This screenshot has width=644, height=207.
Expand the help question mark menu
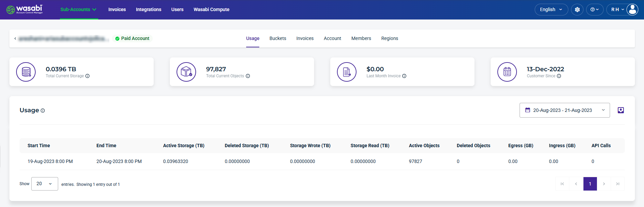595,9
